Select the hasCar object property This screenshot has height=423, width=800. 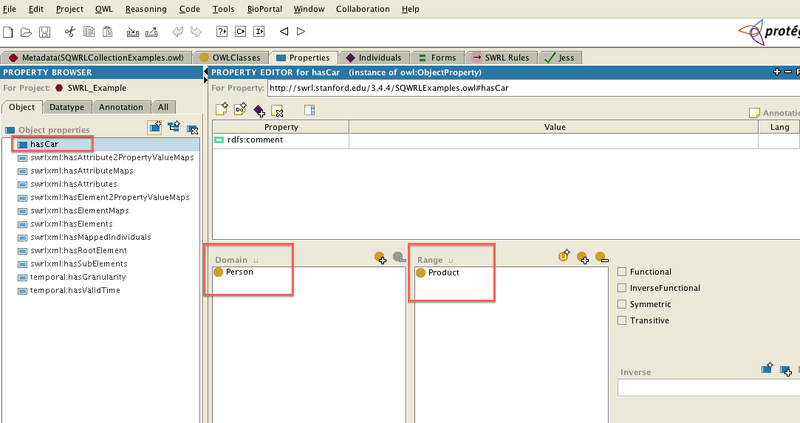tap(44, 144)
